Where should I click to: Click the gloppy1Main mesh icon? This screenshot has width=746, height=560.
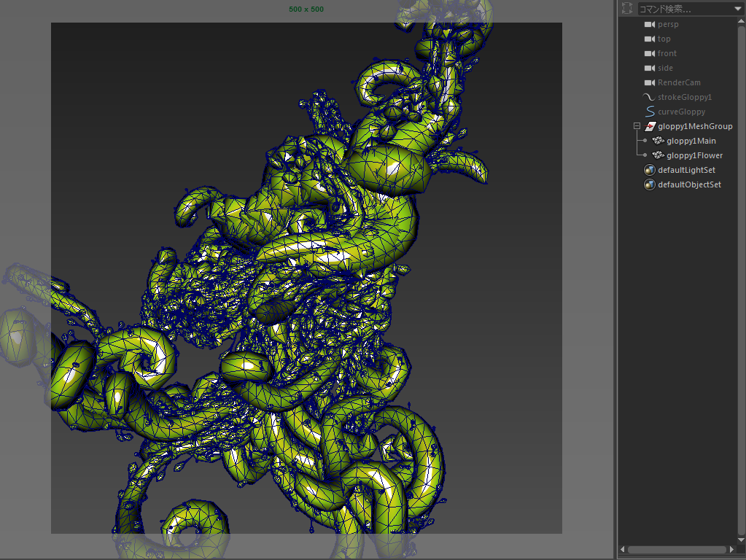point(658,141)
